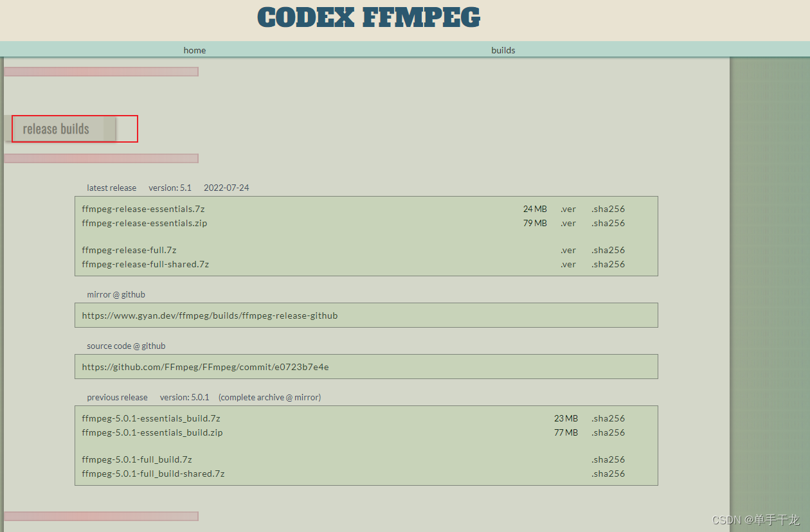Open the gyan.dev ffmpeg-release-github mirror link

point(210,315)
